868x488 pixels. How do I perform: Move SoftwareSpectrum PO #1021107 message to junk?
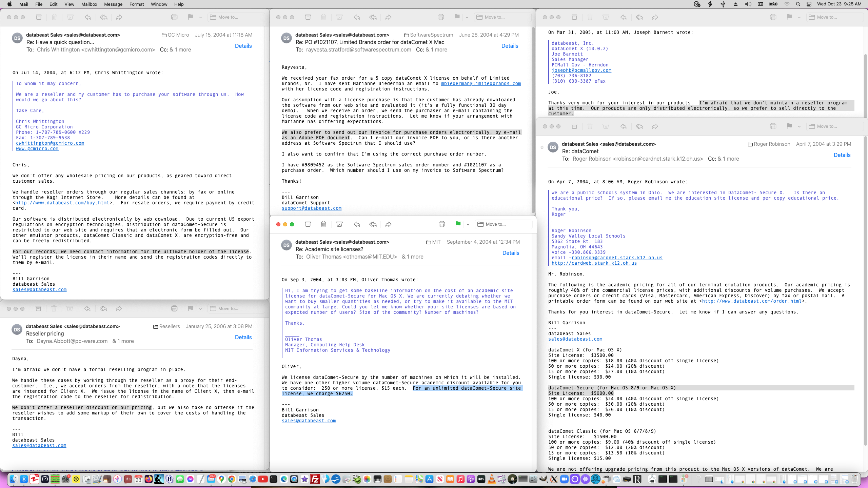point(339,17)
